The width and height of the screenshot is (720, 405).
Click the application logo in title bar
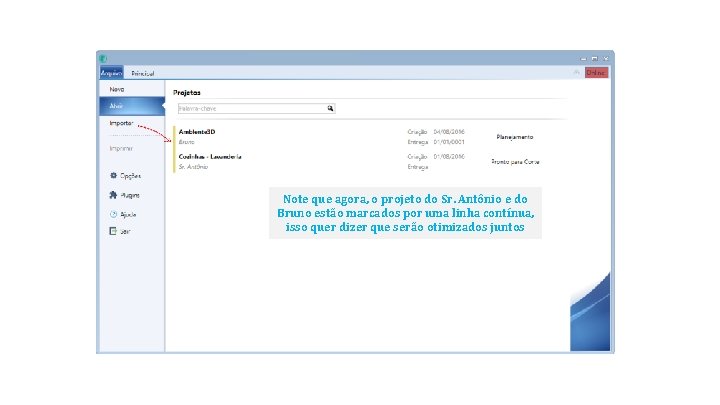pos(103,58)
